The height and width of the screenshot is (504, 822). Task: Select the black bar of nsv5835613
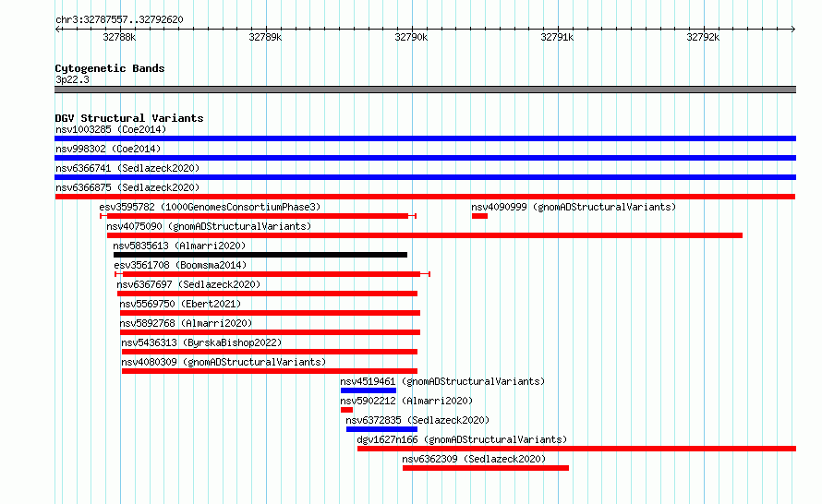coord(260,255)
